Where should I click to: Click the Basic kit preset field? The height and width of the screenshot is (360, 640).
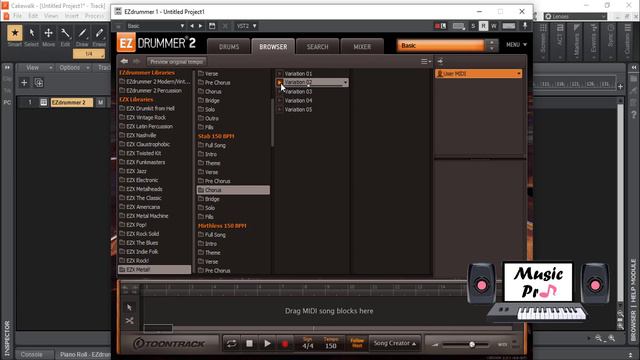(441, 45)
